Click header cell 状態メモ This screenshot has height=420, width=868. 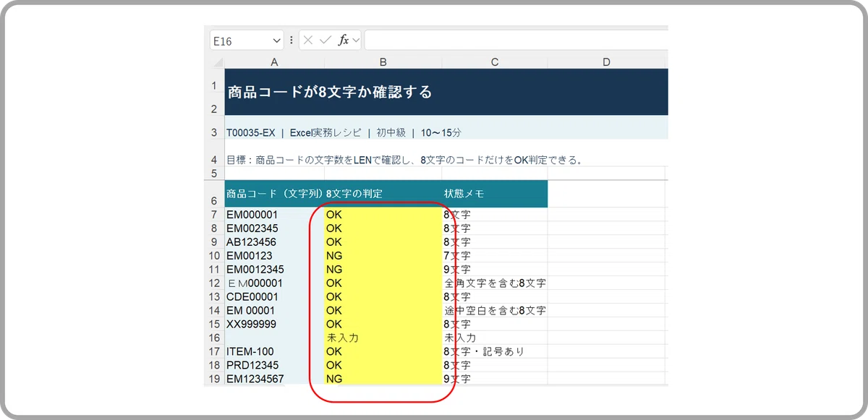(x=495, y=194)
